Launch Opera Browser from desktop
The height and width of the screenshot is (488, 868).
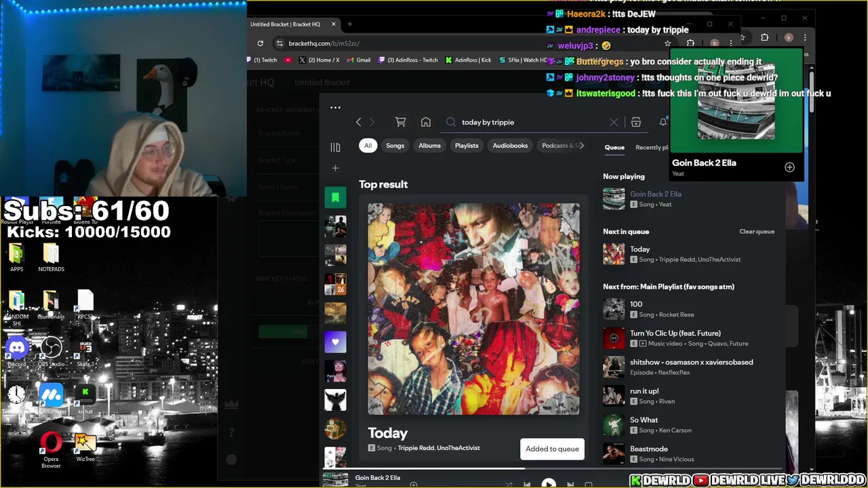51,450
